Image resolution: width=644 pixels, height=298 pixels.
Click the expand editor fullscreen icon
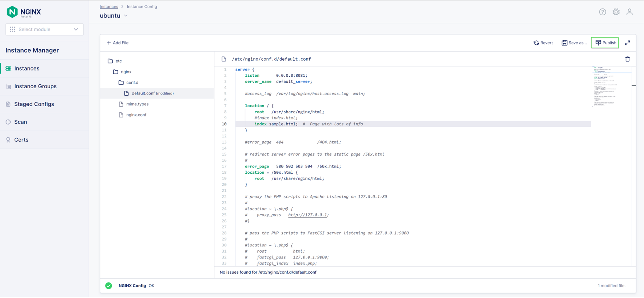628,43
